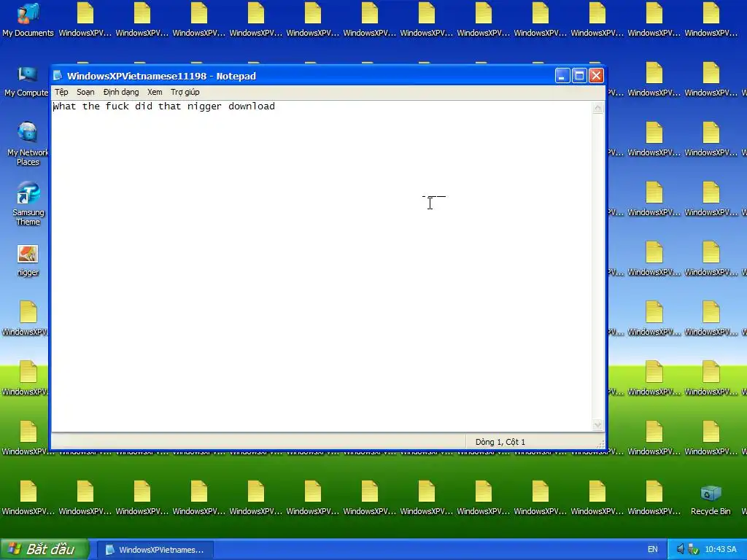The width and height of the screenshot is (747, 560).
Task: Open the Định dạng menu
Action: point(121,92)
